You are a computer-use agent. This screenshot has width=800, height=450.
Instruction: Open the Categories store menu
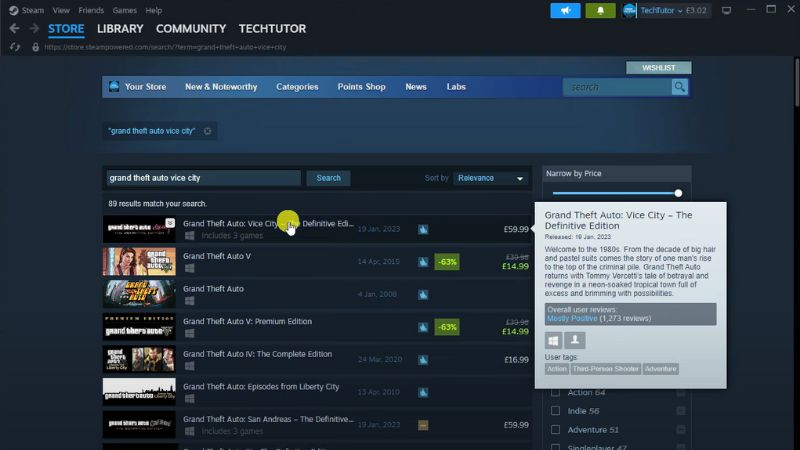pyautogui.click(x=297, y=87)
